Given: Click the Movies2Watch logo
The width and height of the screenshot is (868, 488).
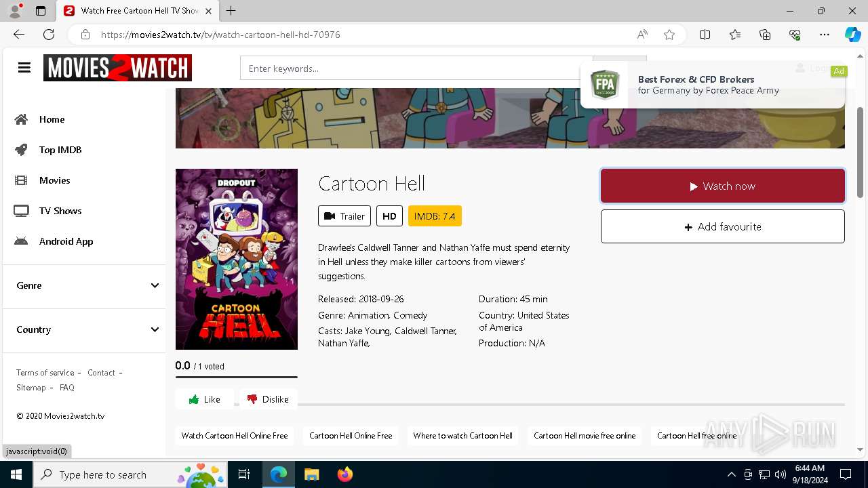Looking at the screenshot, I should pyautogui.click(x=117, y=68).
